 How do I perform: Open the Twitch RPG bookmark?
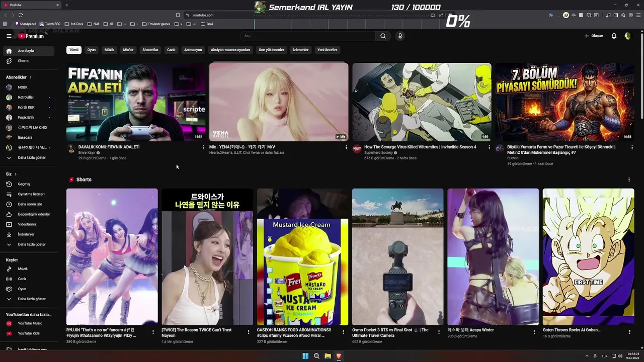point(50,24)
